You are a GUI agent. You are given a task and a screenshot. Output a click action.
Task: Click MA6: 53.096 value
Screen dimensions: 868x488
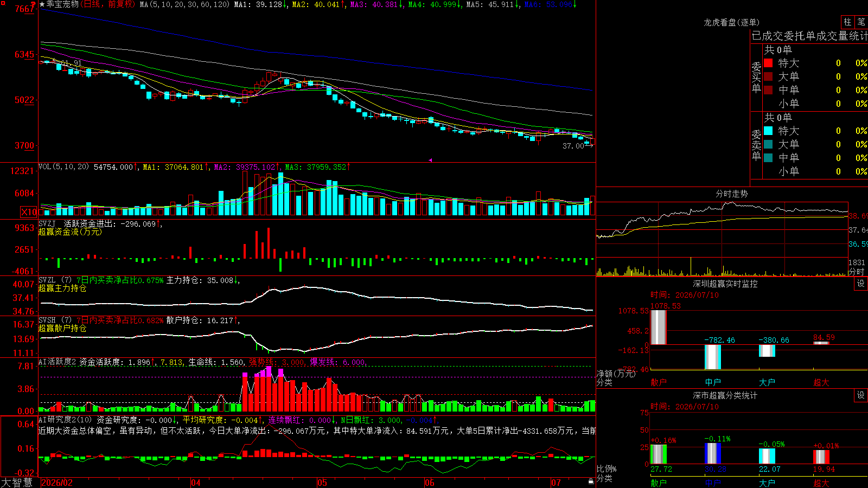coord(551,4)
